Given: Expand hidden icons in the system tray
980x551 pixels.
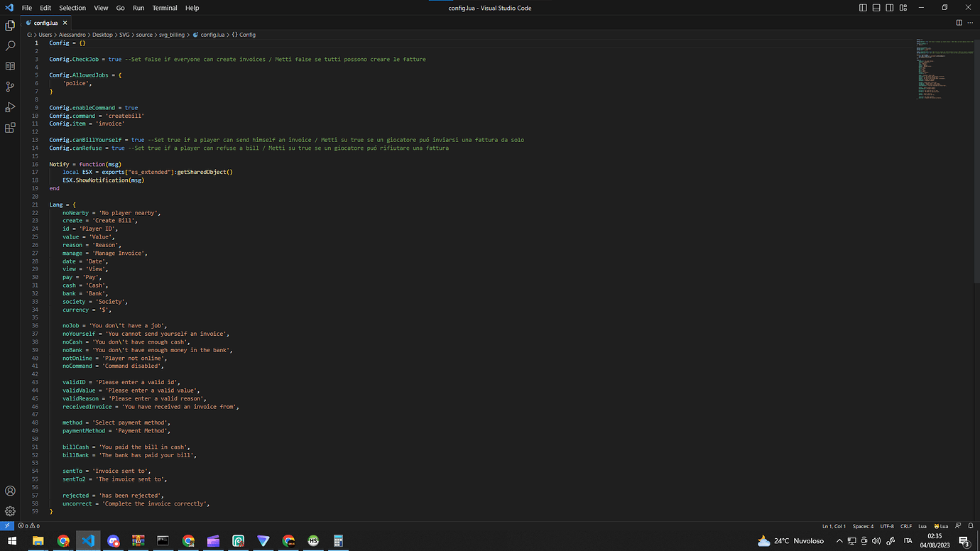Looking at the screenshot, I should pyautogui.click(x=840, y=540).
